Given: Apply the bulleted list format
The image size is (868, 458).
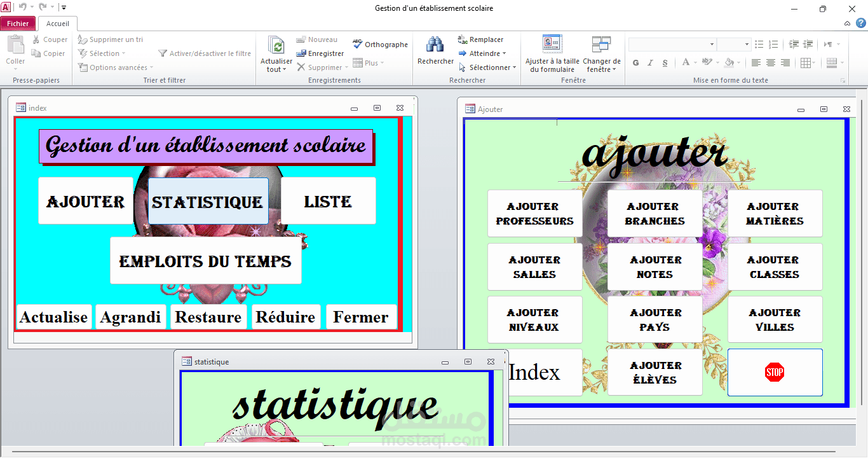Looking at the screenshot, I should pos(759,45).
